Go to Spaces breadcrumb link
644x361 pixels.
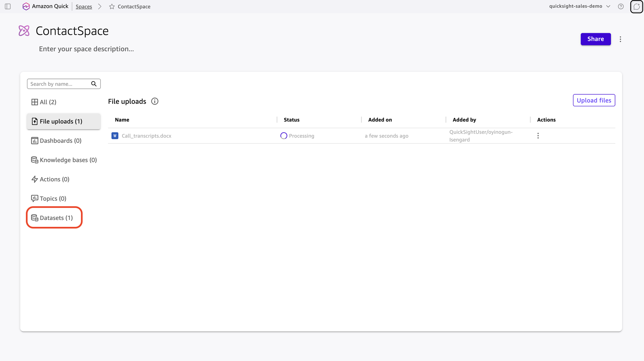84,6
